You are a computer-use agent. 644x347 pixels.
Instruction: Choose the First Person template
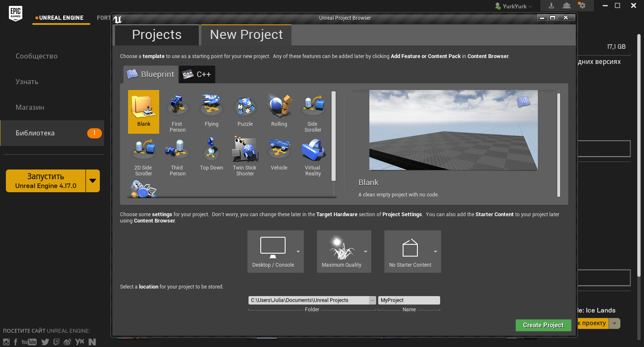[x=177, y=111]
